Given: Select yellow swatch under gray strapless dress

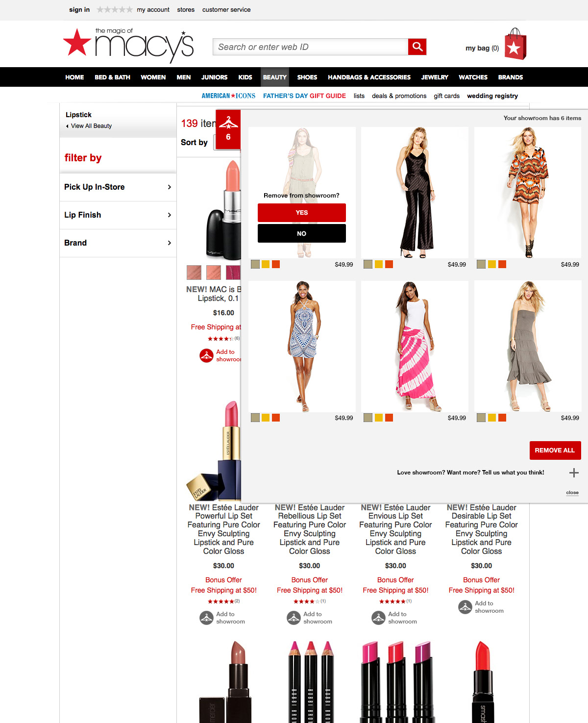Looking at the screenshot, I should (492, 418).
